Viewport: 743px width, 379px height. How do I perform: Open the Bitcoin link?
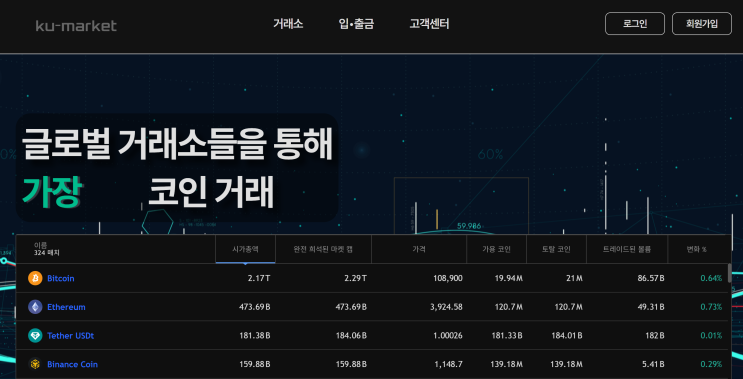coord(61,279)
